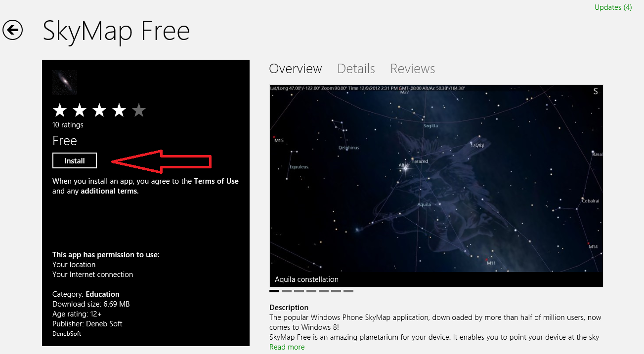Select the sixth screenshot page indicator

tap(336, 291)
